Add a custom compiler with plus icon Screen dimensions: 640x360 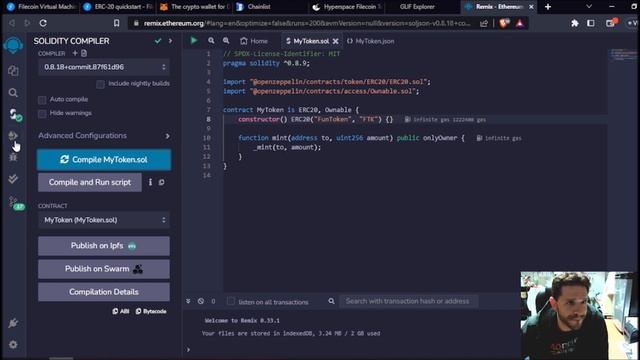click(x=75, y=53)
